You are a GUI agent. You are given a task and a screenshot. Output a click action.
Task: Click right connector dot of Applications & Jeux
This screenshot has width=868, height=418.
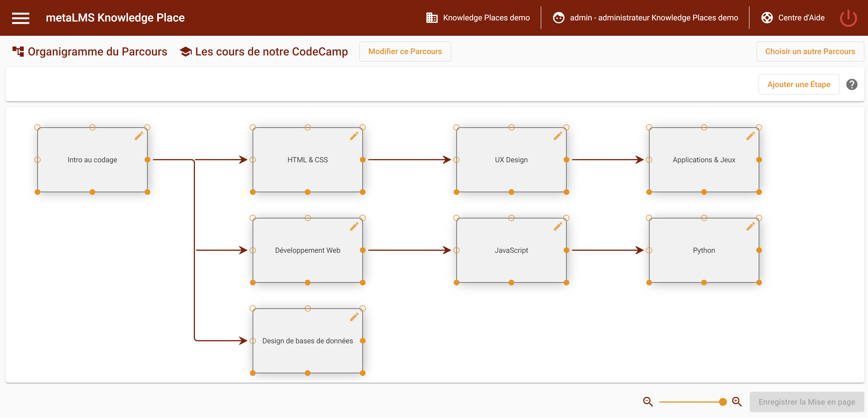click(759, 160)
